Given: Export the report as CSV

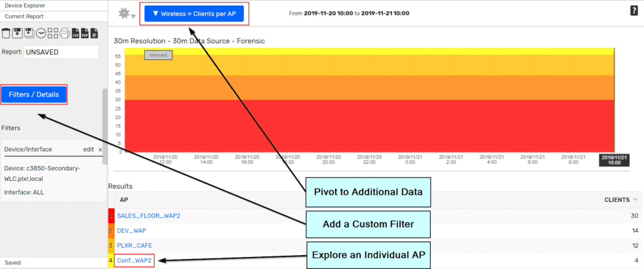Looking at the screenshot, I should click(75, 33).
